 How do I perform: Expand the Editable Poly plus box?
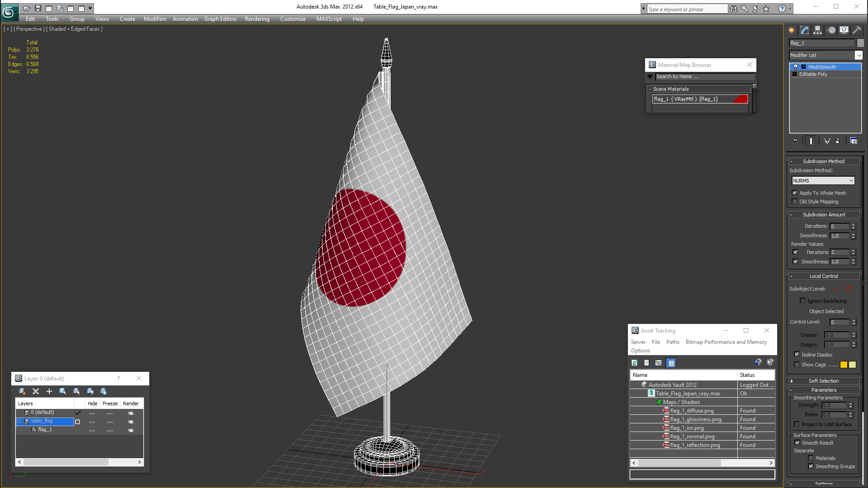[x=795, y=74]
